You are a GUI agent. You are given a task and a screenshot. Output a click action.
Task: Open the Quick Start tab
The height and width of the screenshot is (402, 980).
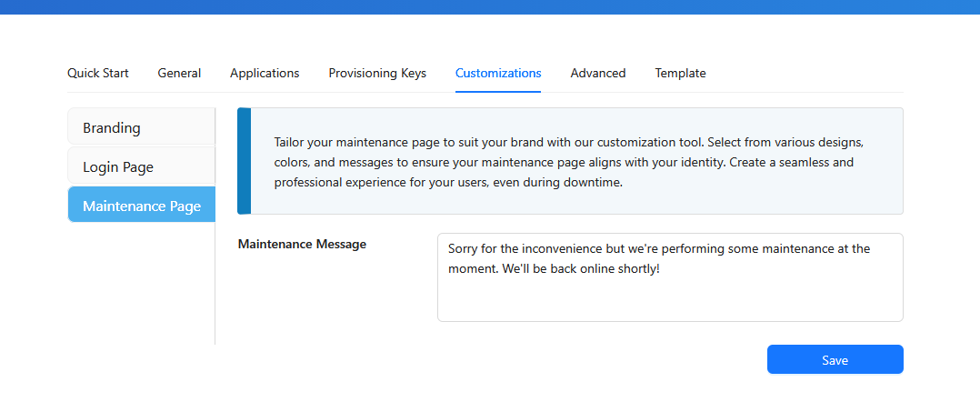point(98,74)
